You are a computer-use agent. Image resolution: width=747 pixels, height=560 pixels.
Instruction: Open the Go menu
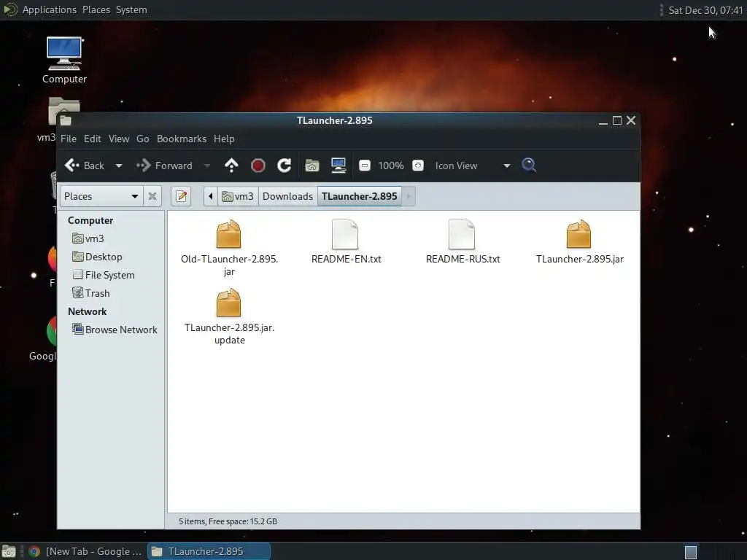[142, 139]
